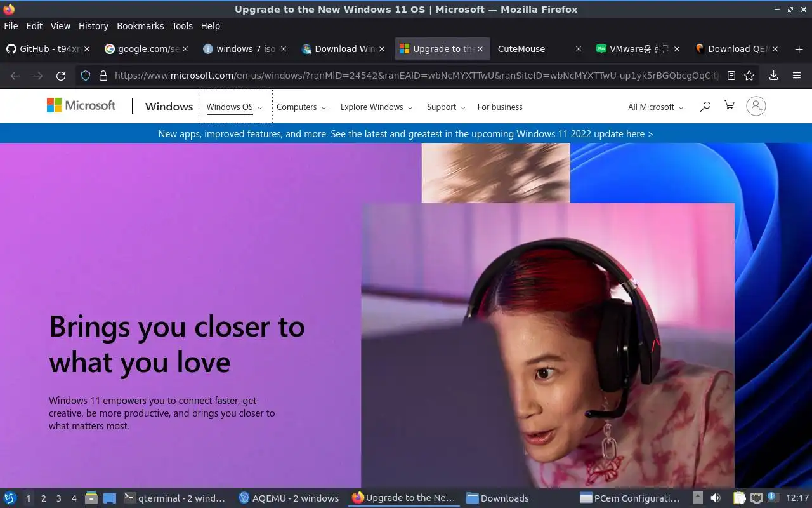Close the GitHub tab
812x508 pixels.
87,49
